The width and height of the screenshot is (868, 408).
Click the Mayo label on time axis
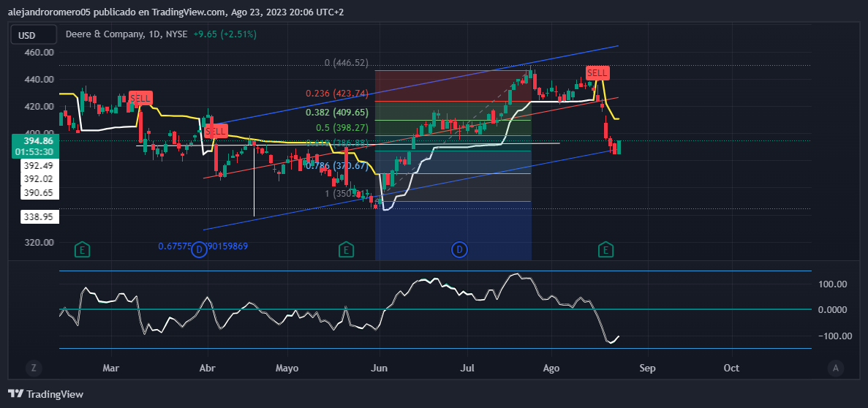pyautogui.click(x=287, y=368)
